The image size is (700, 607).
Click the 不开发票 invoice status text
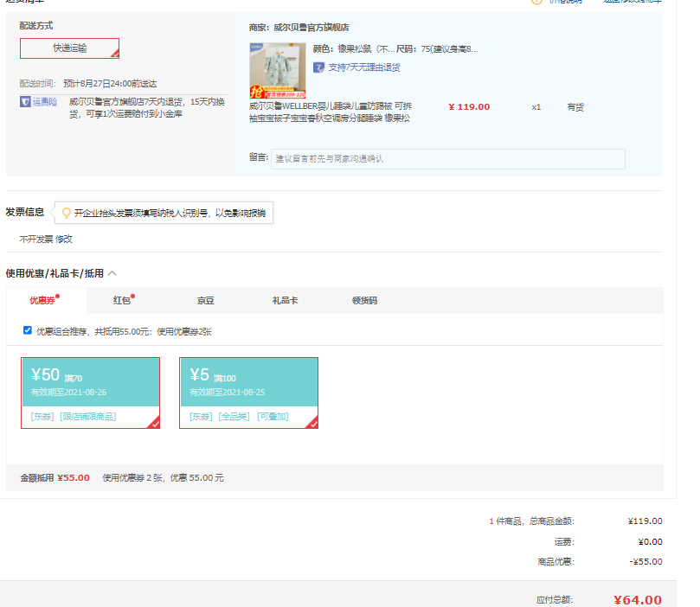coord(36,240)
